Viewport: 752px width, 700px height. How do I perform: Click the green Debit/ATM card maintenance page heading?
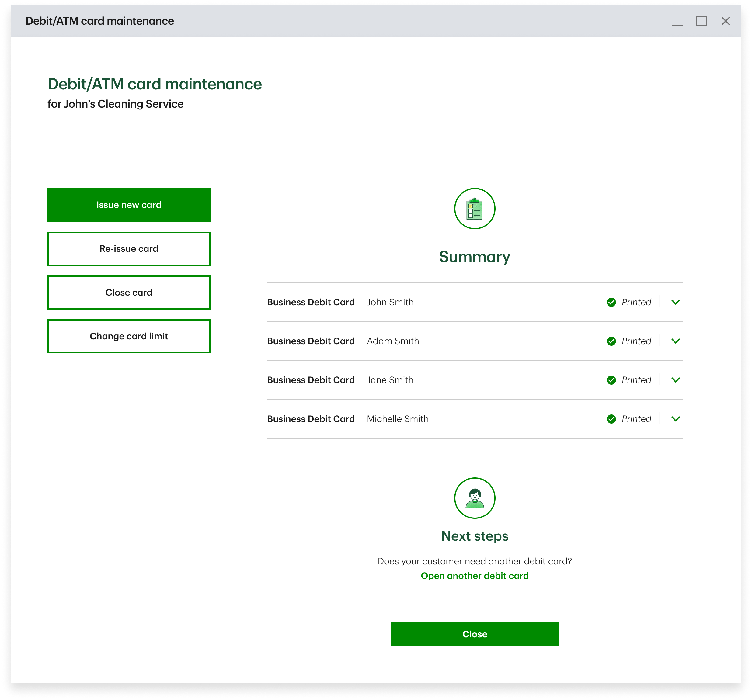pyautogui.click(x=154, y=84)
